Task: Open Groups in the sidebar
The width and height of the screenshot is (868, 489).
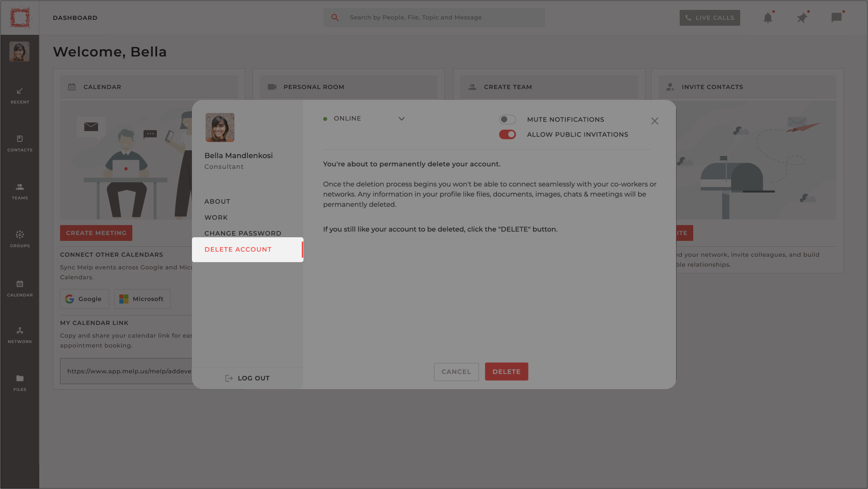Action: (20, 240)
